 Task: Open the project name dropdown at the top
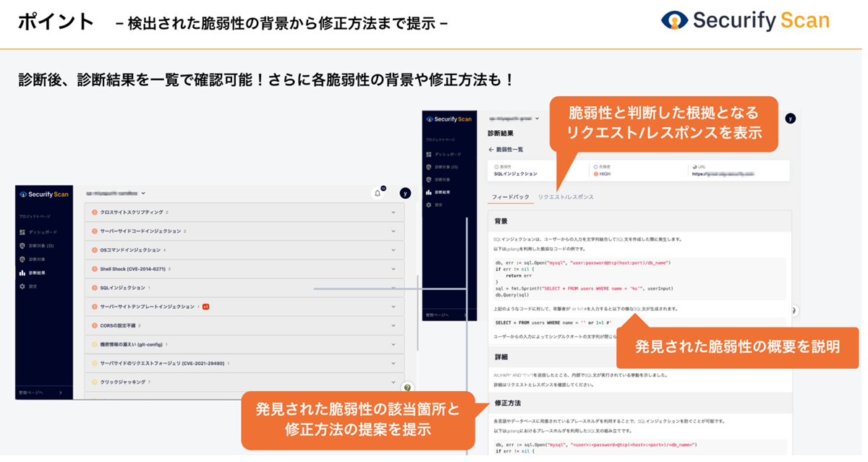click(514, 119)
